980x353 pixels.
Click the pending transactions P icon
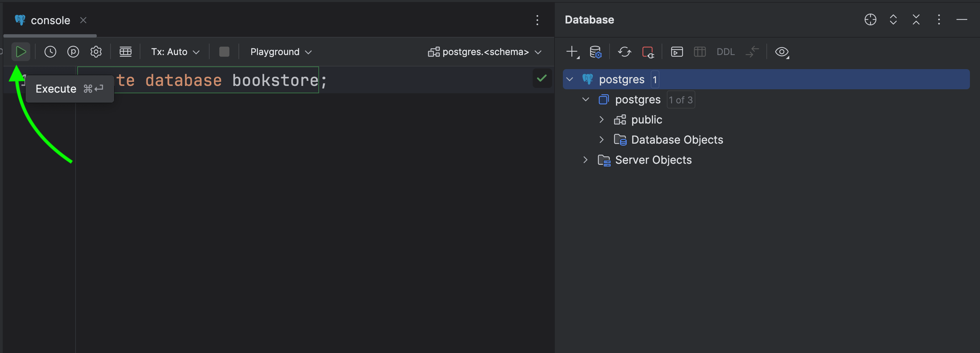(73, 52)
